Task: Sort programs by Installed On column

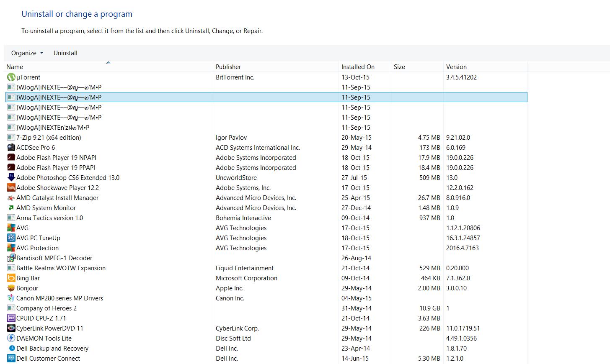Action: point(364,67)
